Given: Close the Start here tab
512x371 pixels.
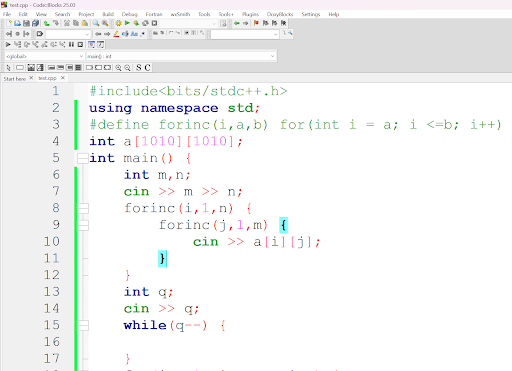Looking at the screenshot, I should (x=31, y=78).
